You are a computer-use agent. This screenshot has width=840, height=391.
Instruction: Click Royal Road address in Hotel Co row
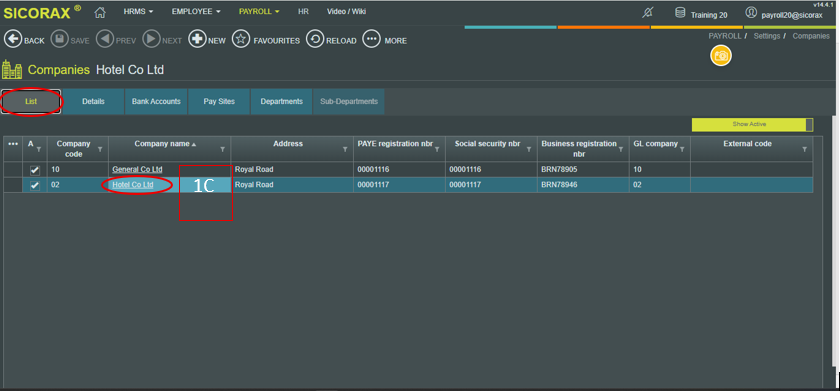(292, 185)
